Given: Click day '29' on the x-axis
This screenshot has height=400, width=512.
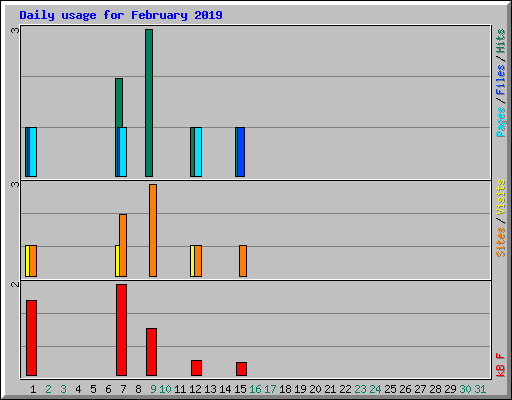Looking at the screenshot, I should [x=450, y=389].
